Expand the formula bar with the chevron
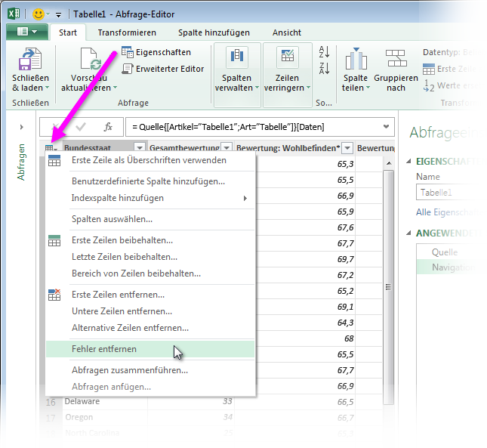 click(x=386, y=126)
